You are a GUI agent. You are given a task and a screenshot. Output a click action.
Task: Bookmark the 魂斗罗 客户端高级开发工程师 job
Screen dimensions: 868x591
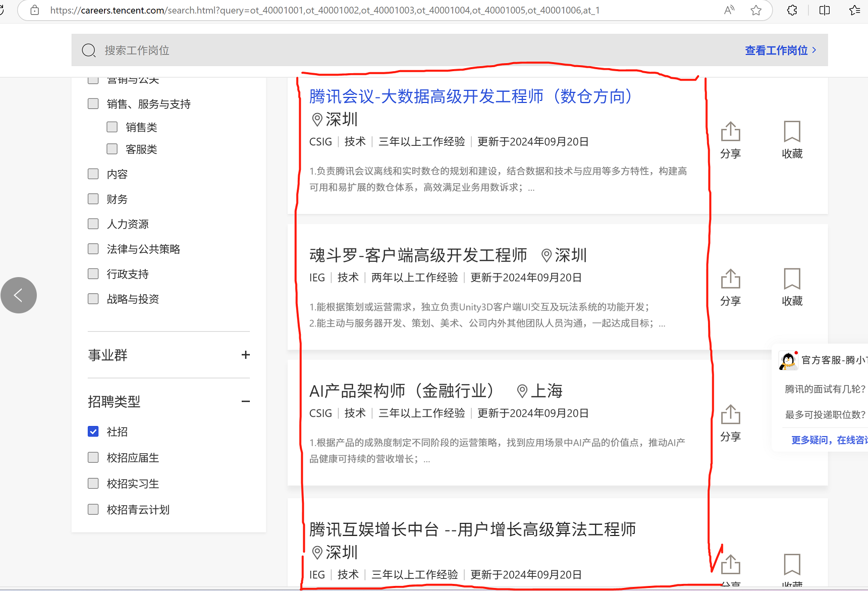(x=792, y=288)
